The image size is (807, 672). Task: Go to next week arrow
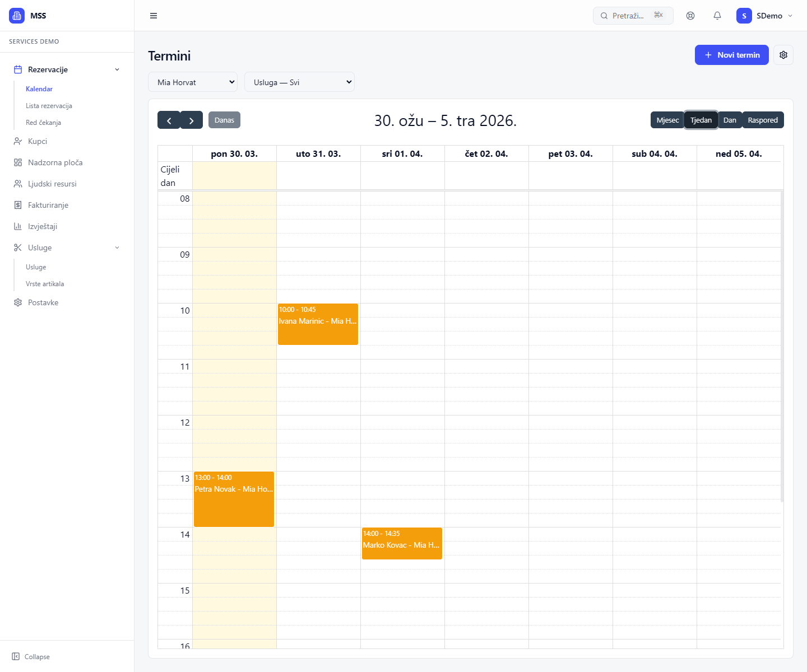click(192, 120)
